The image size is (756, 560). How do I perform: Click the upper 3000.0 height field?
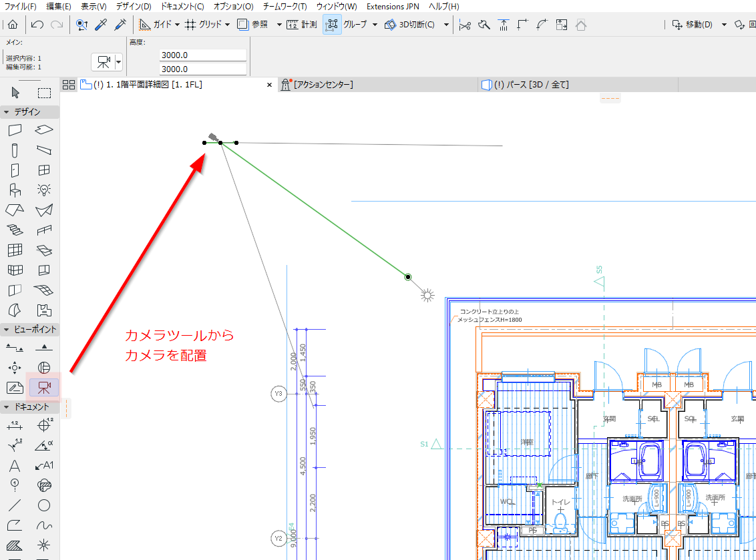(x=202, y=55)
